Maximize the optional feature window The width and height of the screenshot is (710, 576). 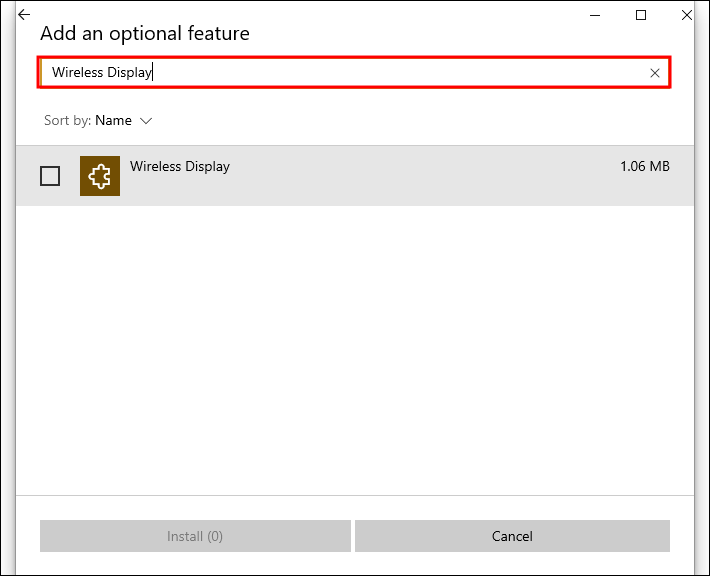point(641,15)
